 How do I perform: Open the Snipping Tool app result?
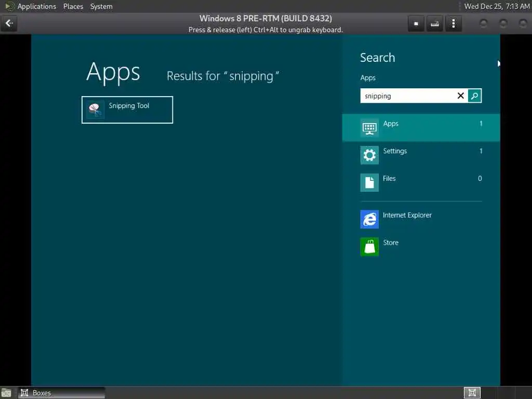pos(127,110)
